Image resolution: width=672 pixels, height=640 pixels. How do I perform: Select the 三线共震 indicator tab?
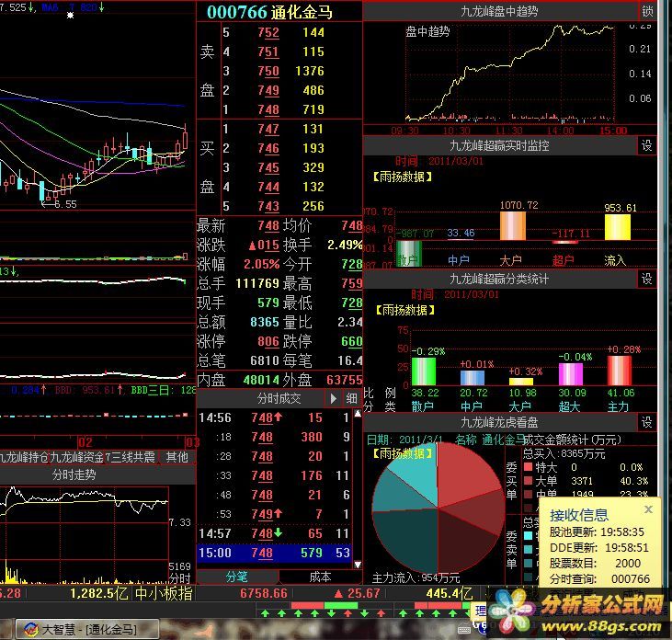pyautogui.click(x=131, y=457)
